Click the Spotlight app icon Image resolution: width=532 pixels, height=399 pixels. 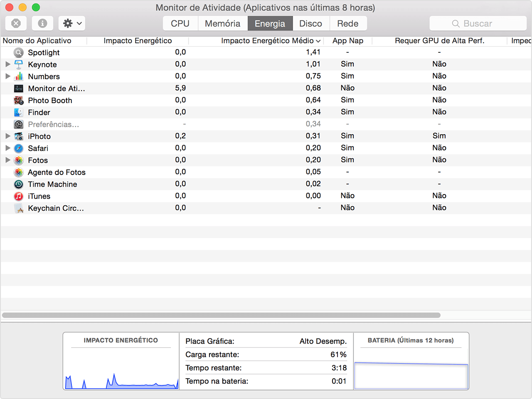19,52
